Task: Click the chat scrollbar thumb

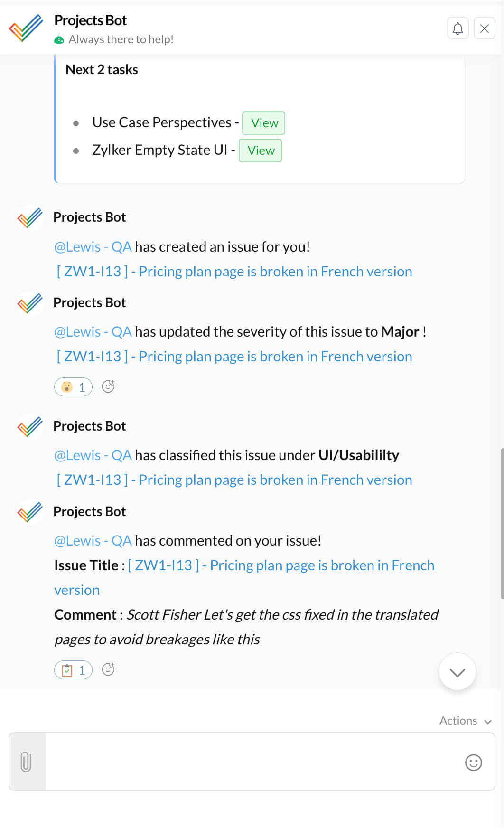Action: (502, 523)
